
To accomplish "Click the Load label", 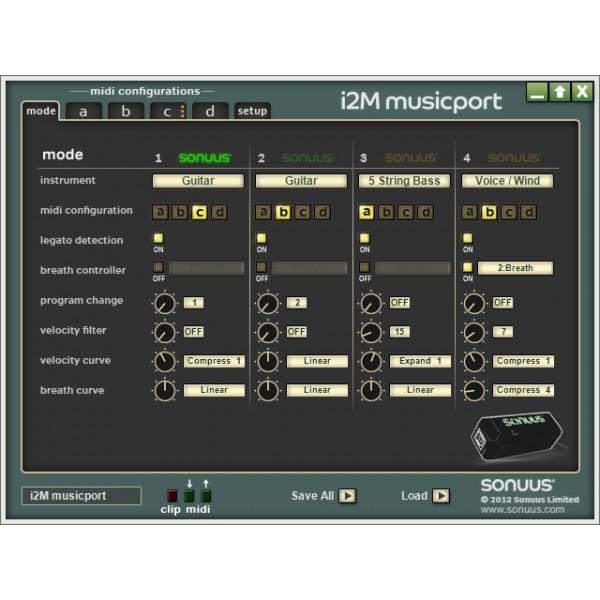I will pyautogui.click(x=414, y=496).
